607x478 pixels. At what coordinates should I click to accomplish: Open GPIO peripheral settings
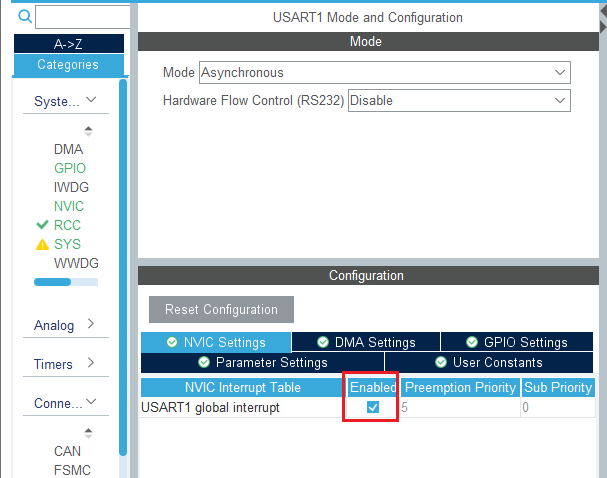[70, 168]
